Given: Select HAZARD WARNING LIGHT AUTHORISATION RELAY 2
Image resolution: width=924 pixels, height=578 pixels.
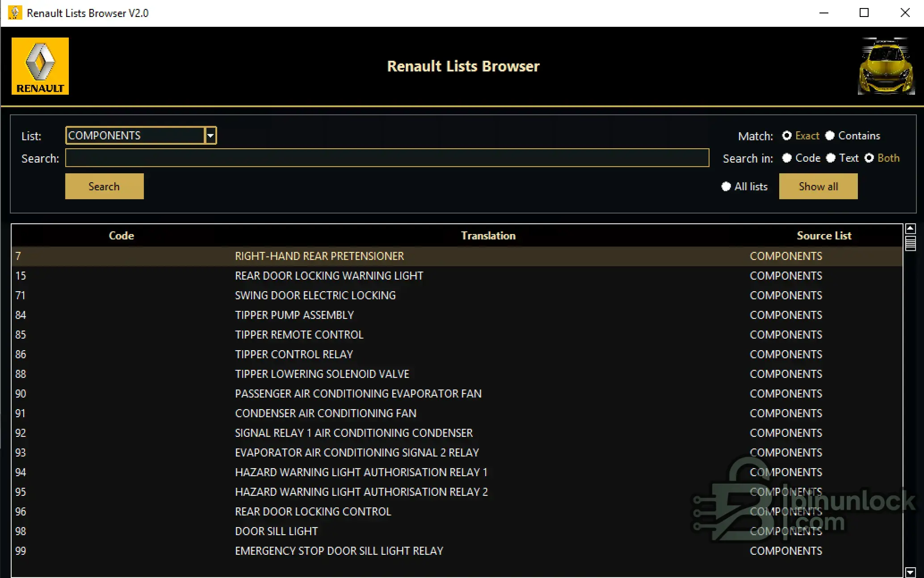Looking at the screenshot, I should (457, 492).
